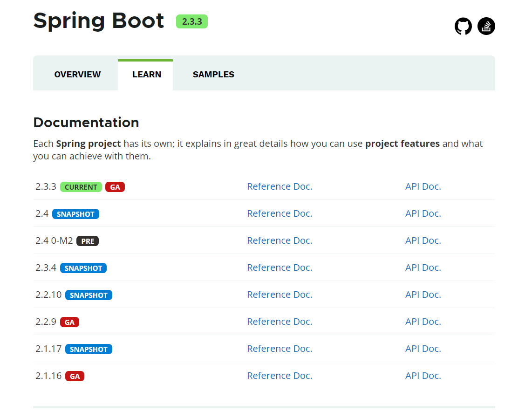Open Reference Doc. for 2.1.17 snapshot
Viewport: 532px width, 412px height.
pos(280,349)
